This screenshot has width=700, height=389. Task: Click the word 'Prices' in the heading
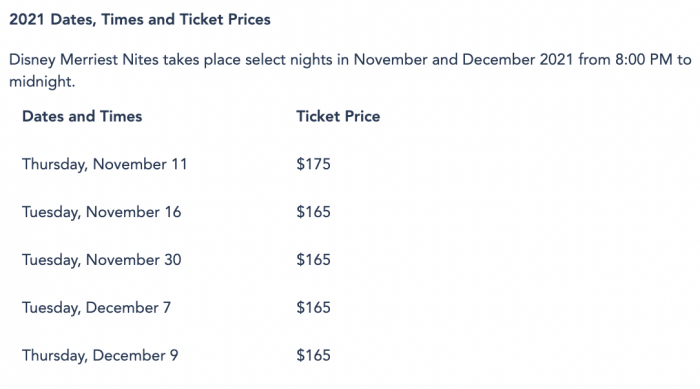[249, 20]
